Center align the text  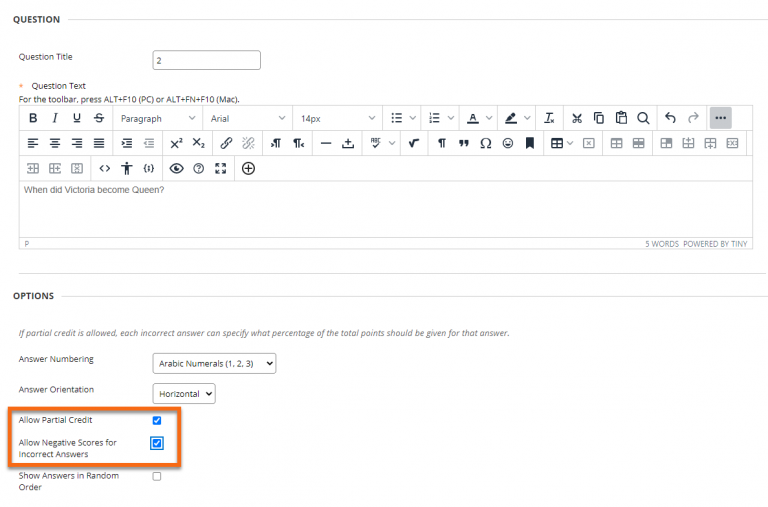(x=55, y=144)
